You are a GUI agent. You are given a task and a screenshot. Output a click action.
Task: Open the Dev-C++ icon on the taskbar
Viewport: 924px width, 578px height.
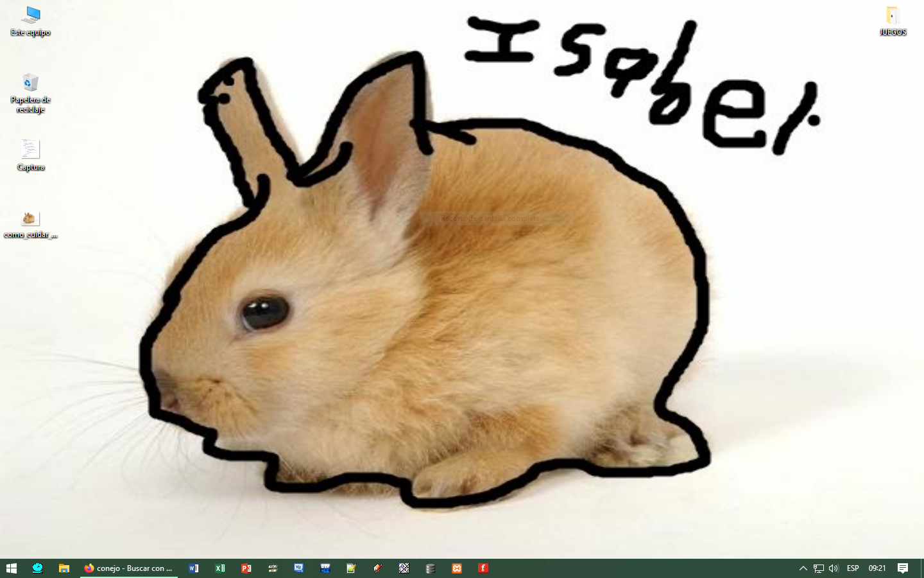pos(325,568)
